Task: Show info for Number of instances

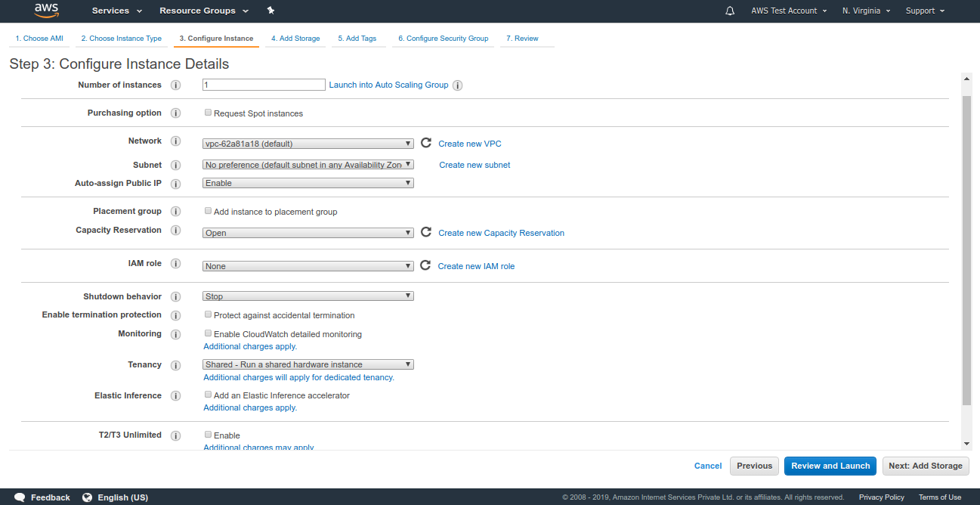Action: (176, 85)
